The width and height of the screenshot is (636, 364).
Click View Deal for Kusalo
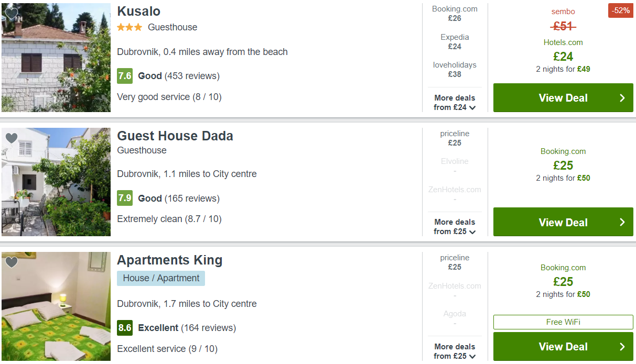pyautogui.click(x=563, y=97)
